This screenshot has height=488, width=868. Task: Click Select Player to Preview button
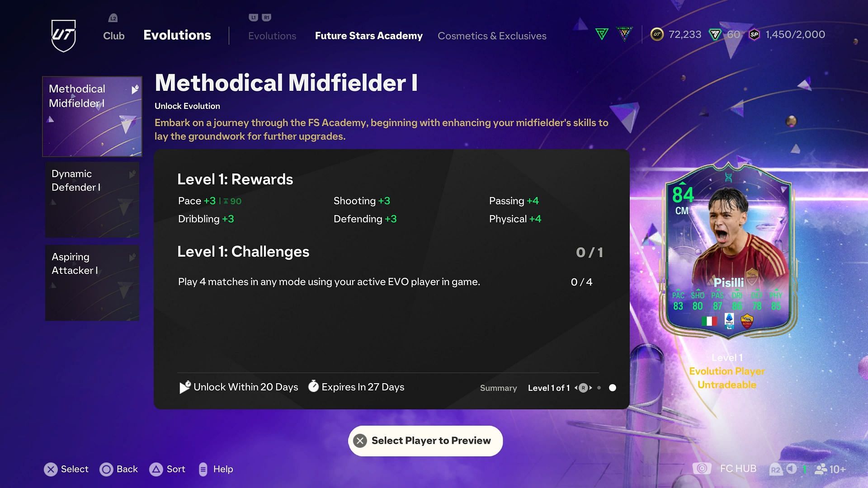[426, 441]
